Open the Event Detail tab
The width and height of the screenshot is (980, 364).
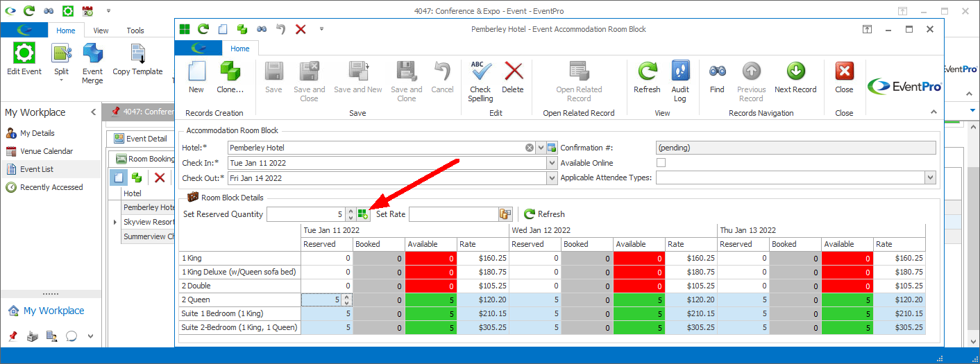click(x=141, y=139)
